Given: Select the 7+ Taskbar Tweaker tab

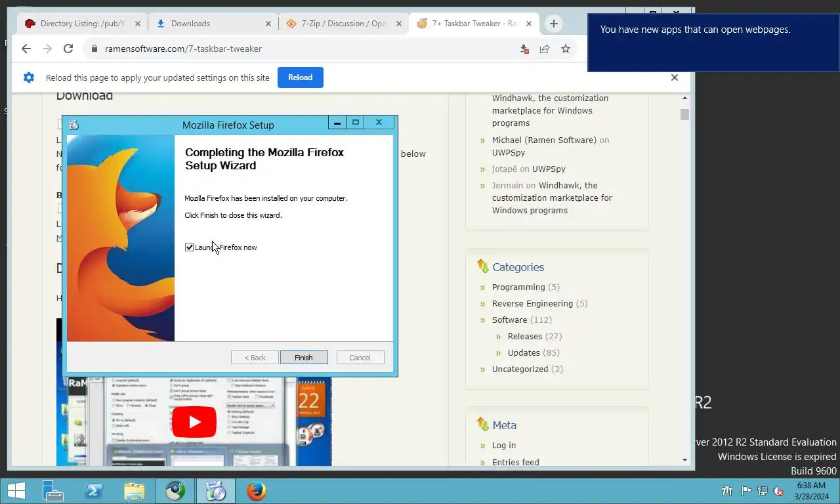Looking at the screenshot, I should (472, 24).
